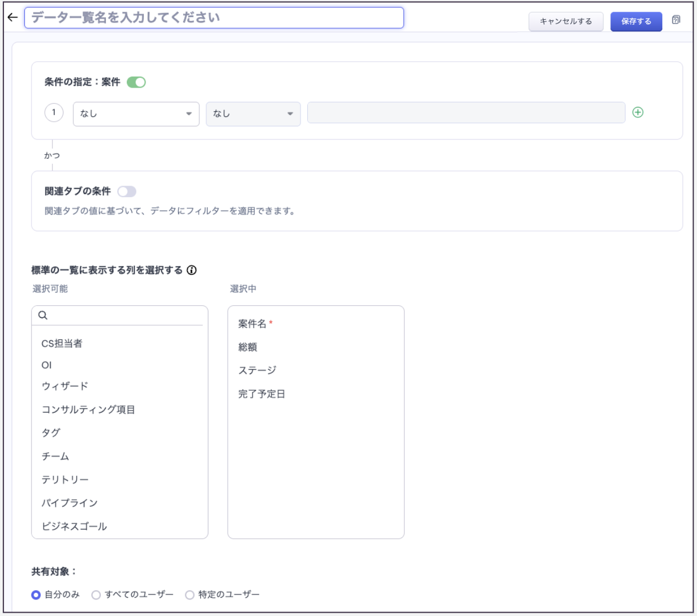Click the キャンセルする button

(x=566, y=21)
